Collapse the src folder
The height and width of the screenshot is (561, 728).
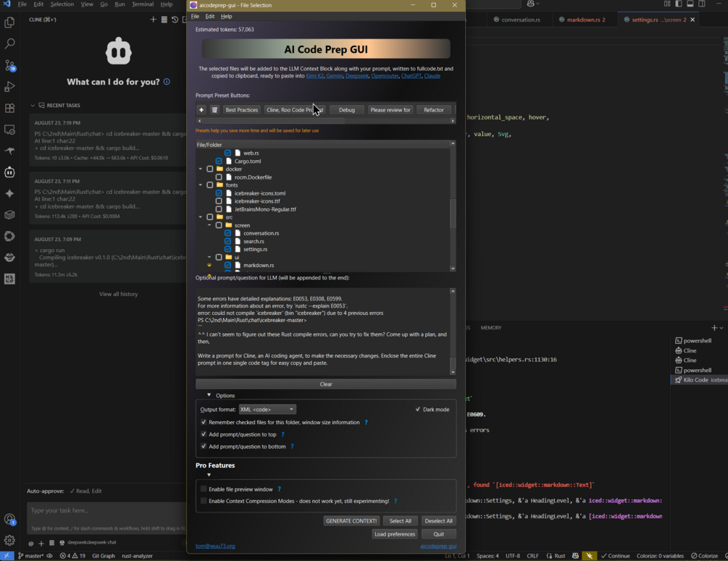pos(201,217)
